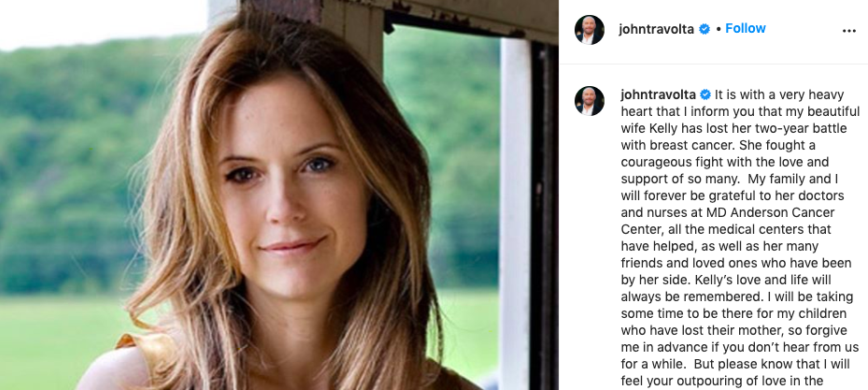Click the caption profile avatar beside the text
Image resolution: width=868 pixels, height=390 pixels.
point(589,101)
